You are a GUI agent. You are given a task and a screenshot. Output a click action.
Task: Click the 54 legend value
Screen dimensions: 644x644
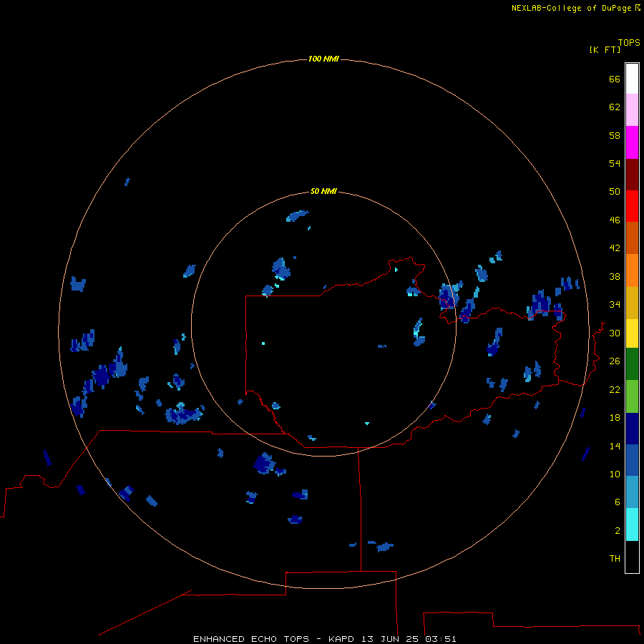point(615,163)
